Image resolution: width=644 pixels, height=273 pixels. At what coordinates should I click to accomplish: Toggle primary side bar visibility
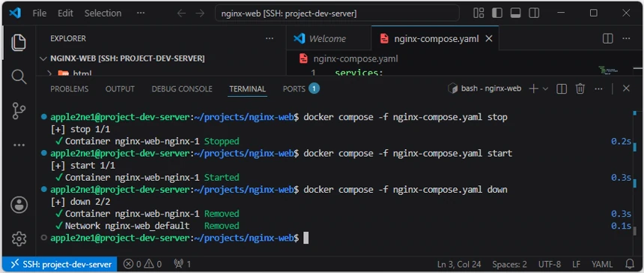(497, 13)
